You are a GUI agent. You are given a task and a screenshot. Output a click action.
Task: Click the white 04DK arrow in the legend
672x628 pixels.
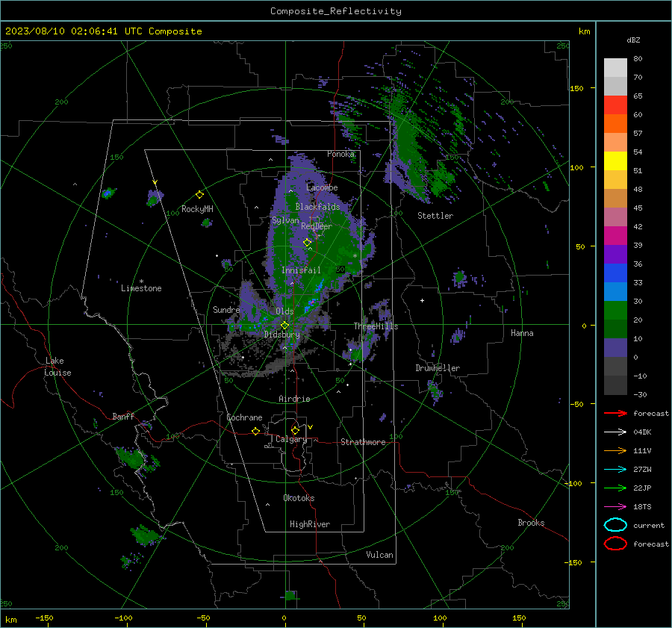[615, 432]
